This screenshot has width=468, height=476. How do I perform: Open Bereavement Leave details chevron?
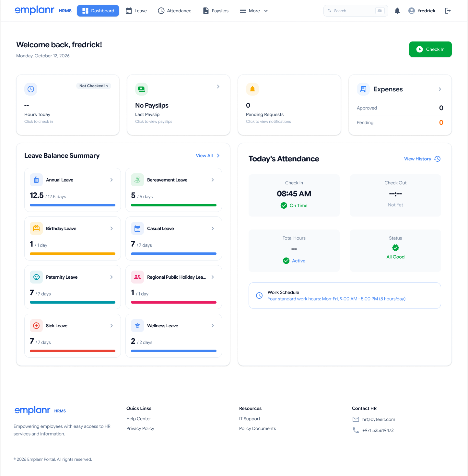[x=213, y=180]
